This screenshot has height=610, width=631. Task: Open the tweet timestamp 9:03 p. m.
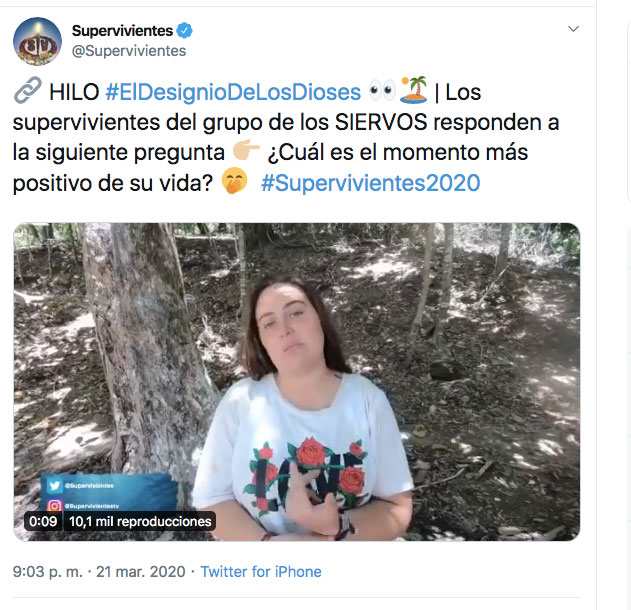click(47, 572)
